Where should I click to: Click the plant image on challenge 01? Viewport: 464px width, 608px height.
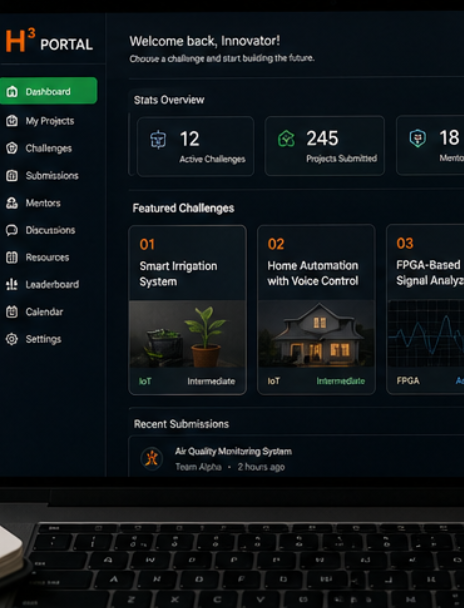[188, 333]
